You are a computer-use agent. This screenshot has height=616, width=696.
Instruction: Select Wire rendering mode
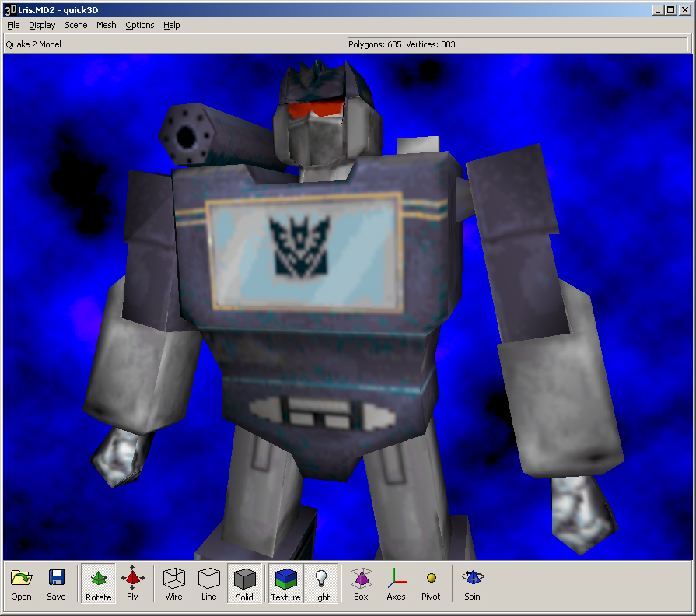(173, 584)
